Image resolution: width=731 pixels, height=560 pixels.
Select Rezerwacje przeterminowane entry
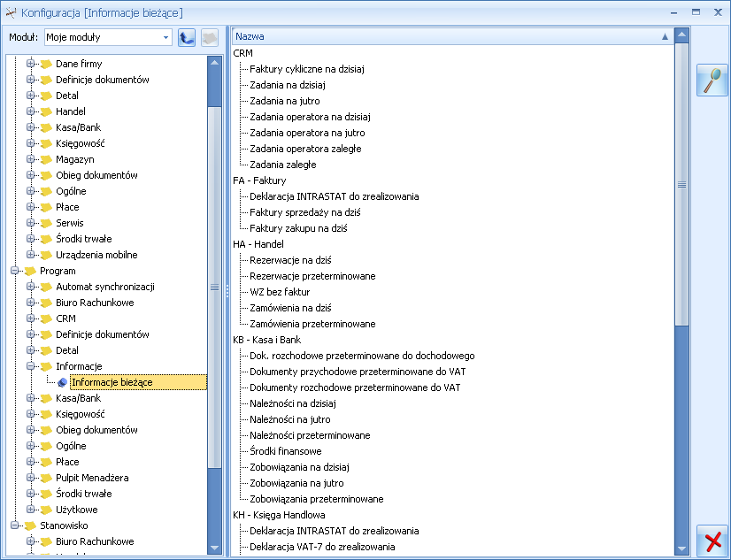point(312,276)
